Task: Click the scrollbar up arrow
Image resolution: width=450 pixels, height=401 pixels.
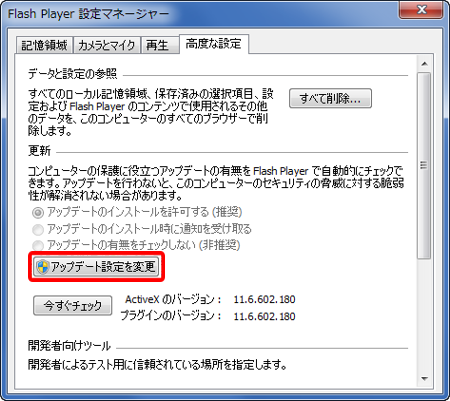Action: point(424,64)
